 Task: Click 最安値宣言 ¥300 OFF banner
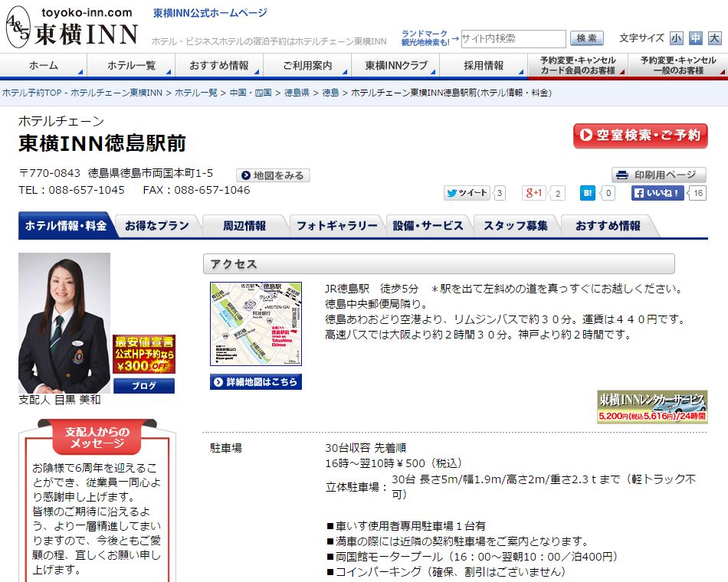tap(144, 354)
